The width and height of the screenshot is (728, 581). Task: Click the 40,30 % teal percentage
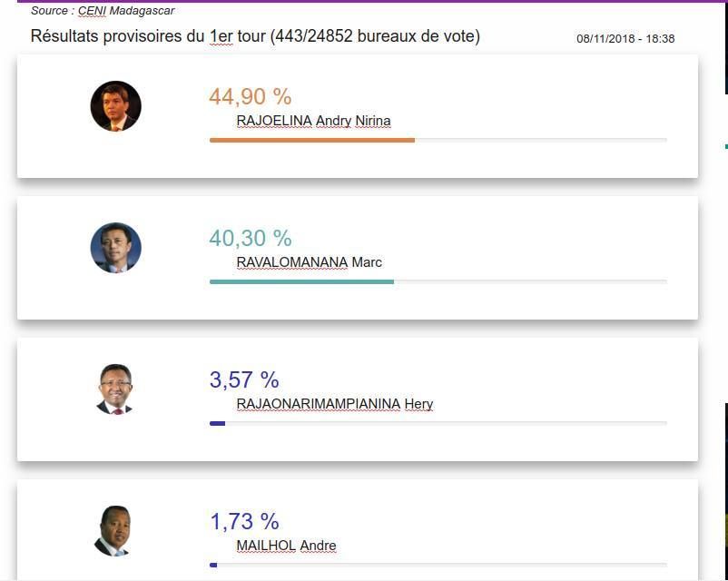click(x=251, y=238)
